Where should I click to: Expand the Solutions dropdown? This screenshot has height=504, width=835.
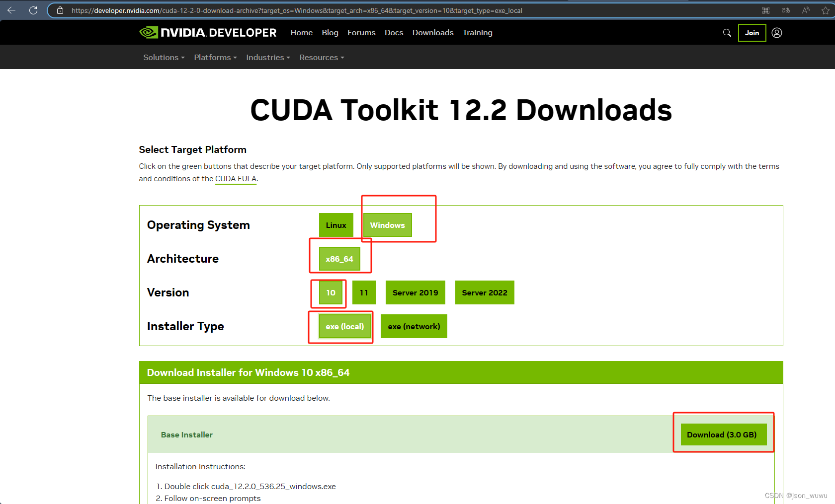coord(164,58)
